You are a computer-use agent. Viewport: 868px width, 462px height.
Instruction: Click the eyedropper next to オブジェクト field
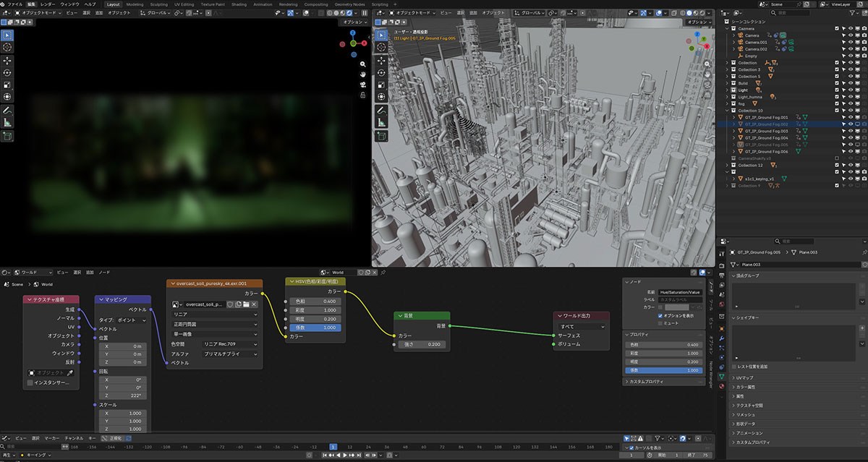[70, 372]
